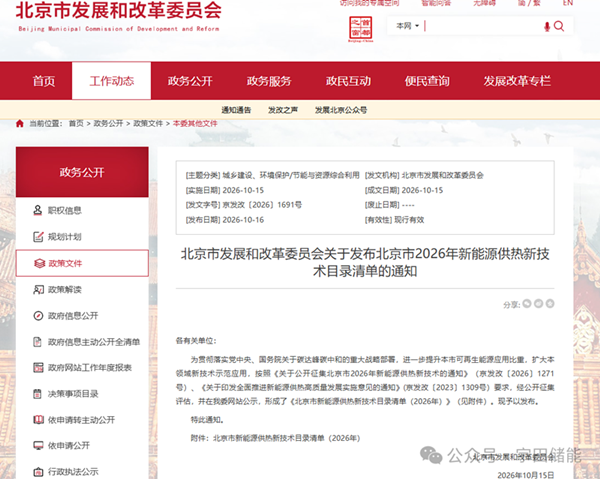Open 依申请转主动公开 sidebar entry
600x479 pixels.
click(82, 420)
